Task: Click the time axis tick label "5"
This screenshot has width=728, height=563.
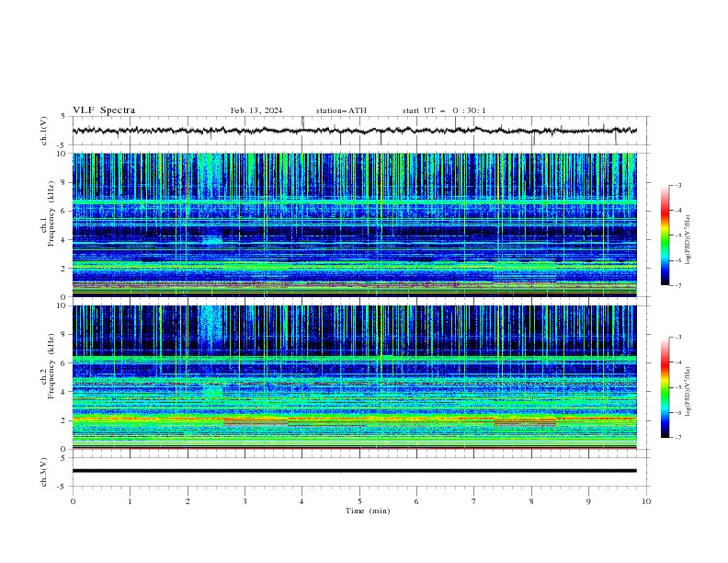Action: coord(359,501)
